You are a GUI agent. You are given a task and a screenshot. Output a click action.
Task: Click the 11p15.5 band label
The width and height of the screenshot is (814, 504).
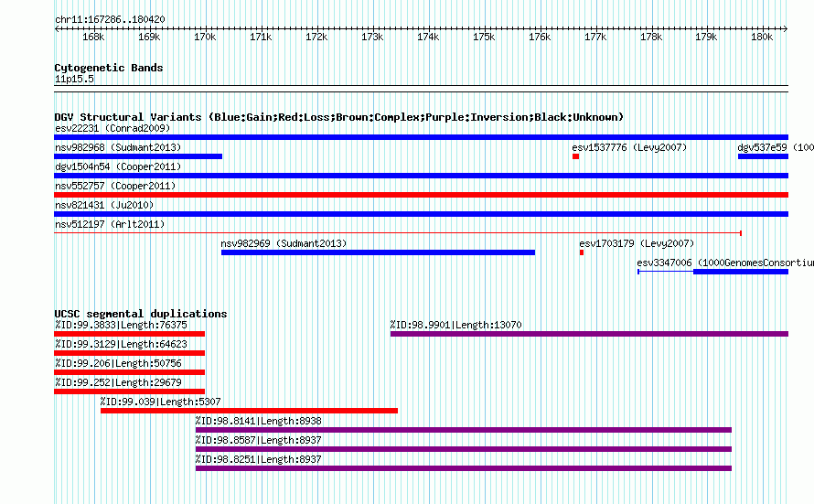click(x=74, y=79)
